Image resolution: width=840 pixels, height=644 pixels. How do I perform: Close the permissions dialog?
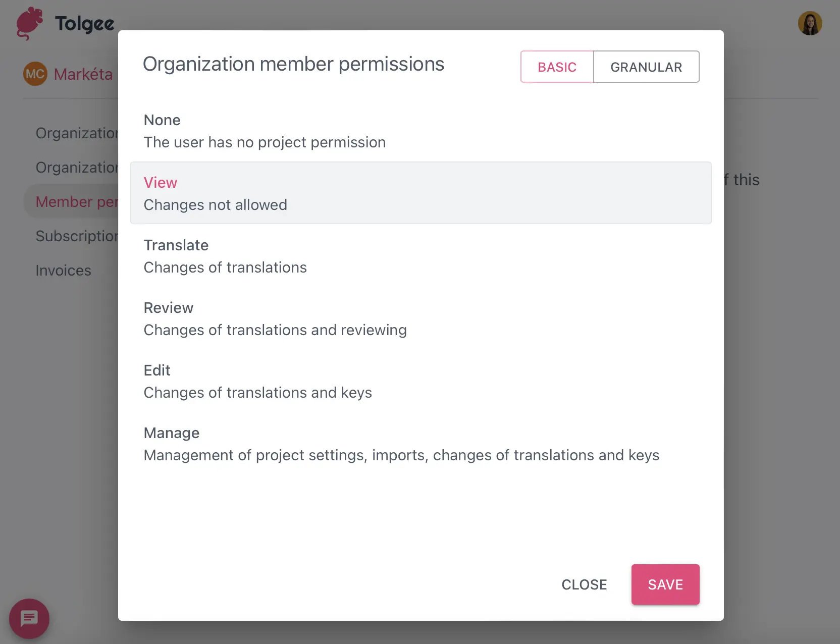point(584,584)
